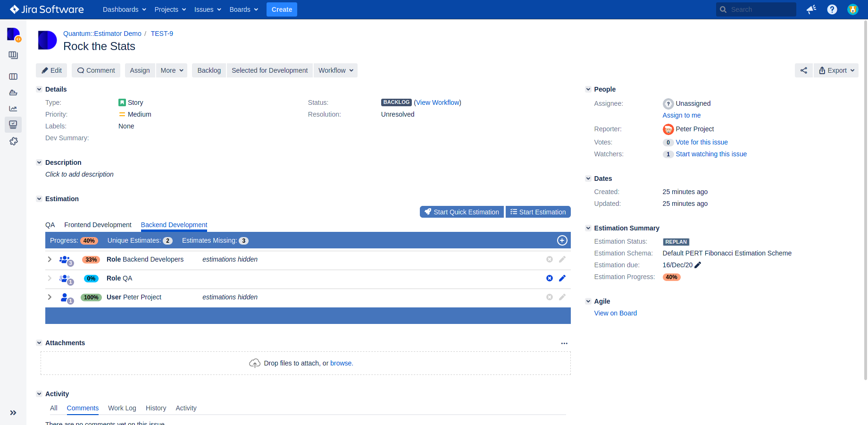The height and width of the screenshot is (425, 868).
Task: Click pencil icon on Role Backend Developers row
Action: coord(562,259)
